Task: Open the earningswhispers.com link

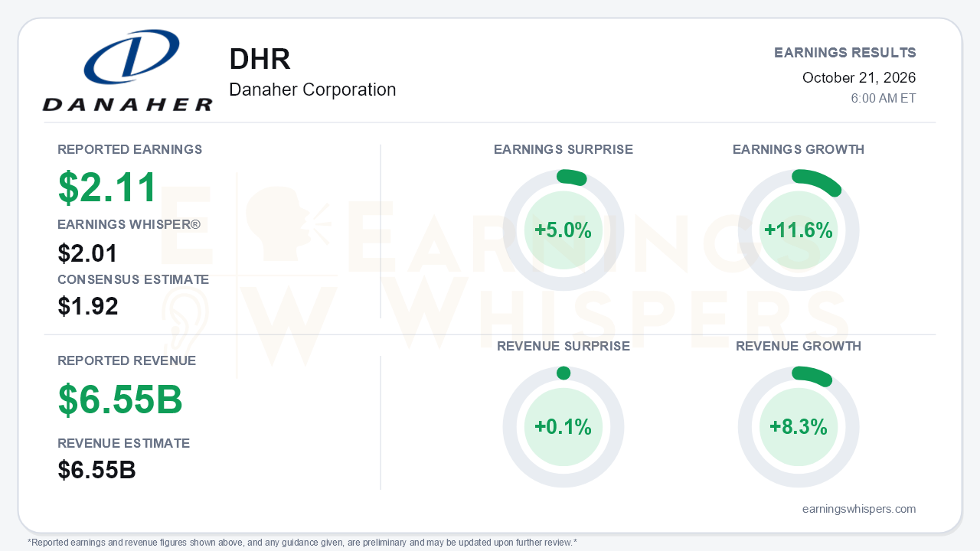Action: (x=859, y=509)
